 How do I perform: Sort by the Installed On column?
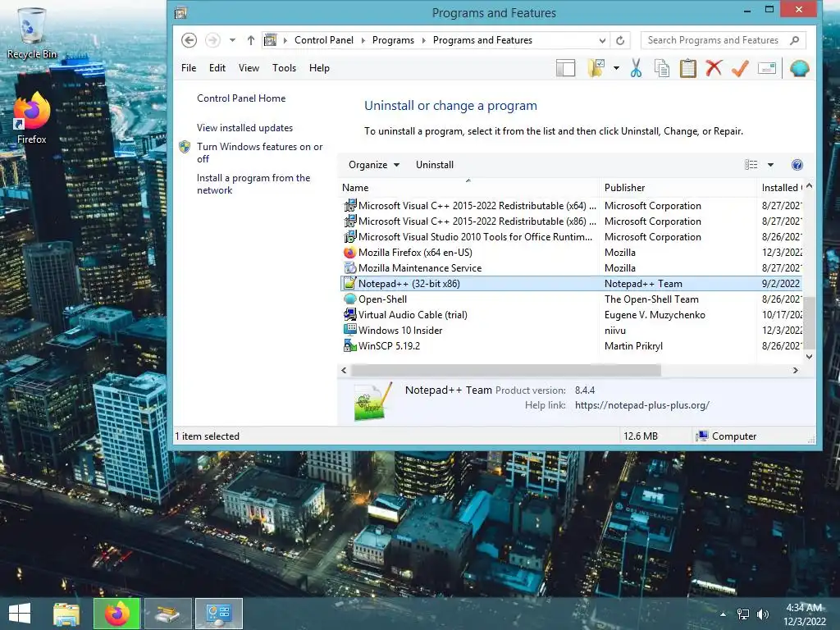[780, 188]
